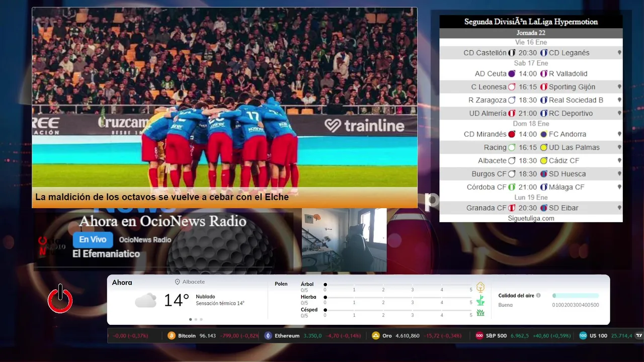Click the stadium pin on Granada CF row

619,208
